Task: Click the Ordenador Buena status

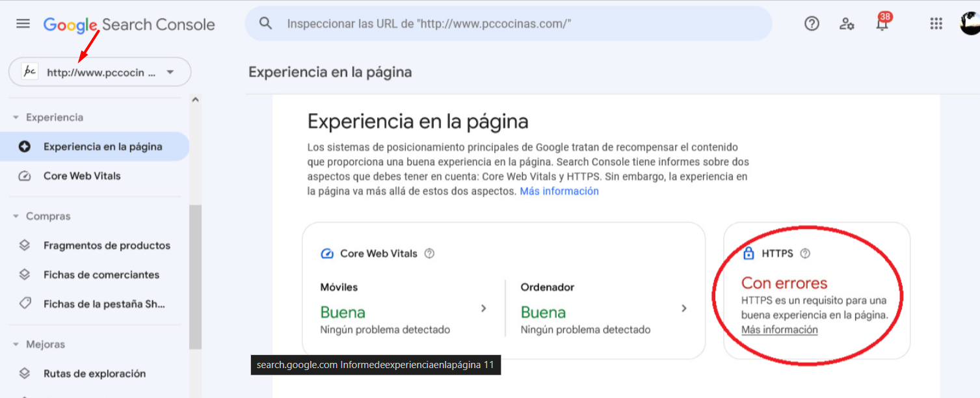Action: click(x=543, y=312)
